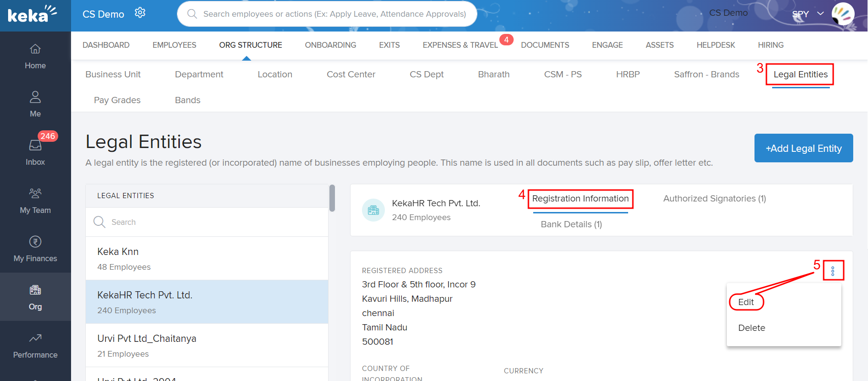
Task: Switch to Authorized Signatories tab
Action: coord(714,199)
